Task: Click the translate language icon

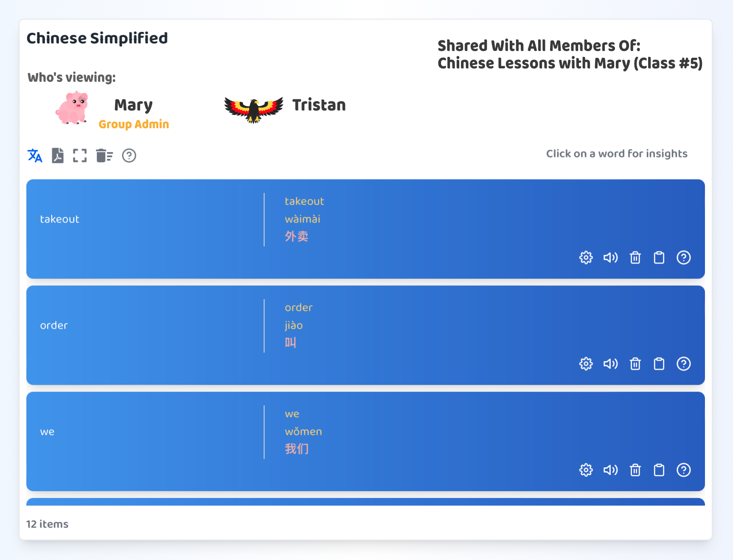Action: point(35,156)
